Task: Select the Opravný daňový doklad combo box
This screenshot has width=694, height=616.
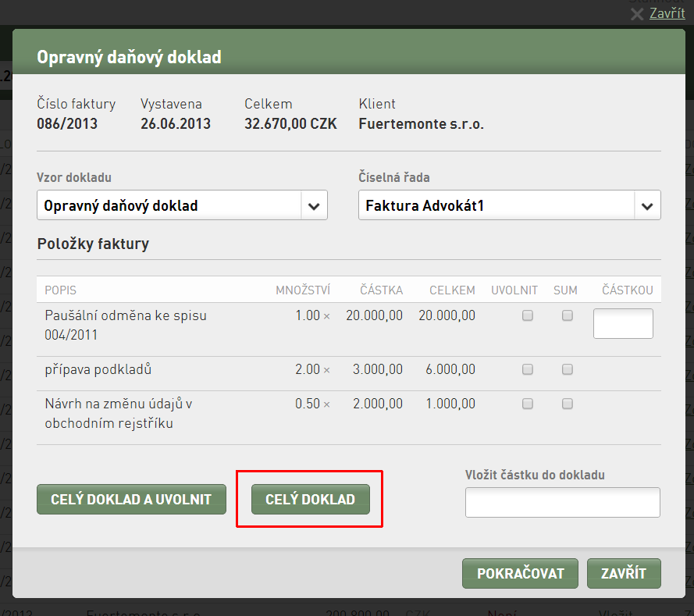Action: [182, 205]
